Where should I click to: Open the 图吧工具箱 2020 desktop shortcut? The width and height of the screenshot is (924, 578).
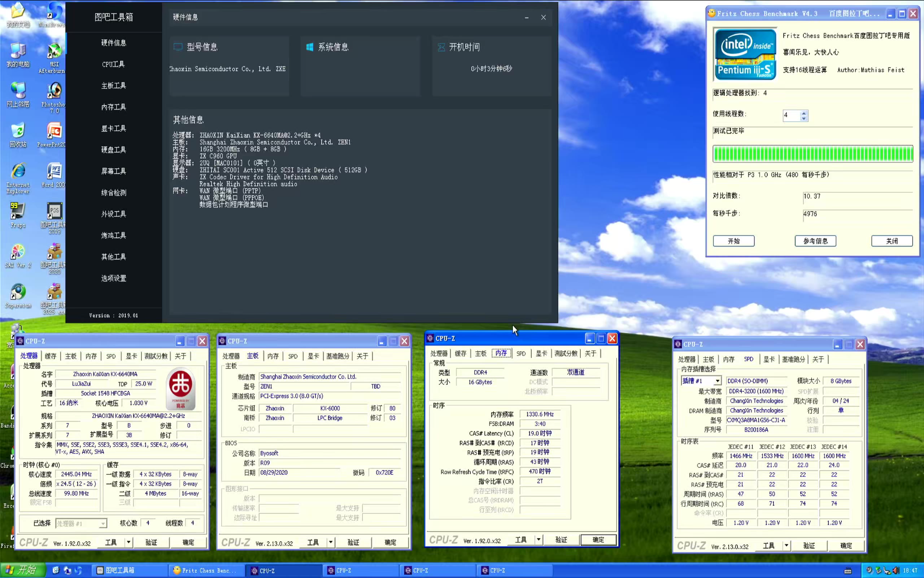click(53, 258)
